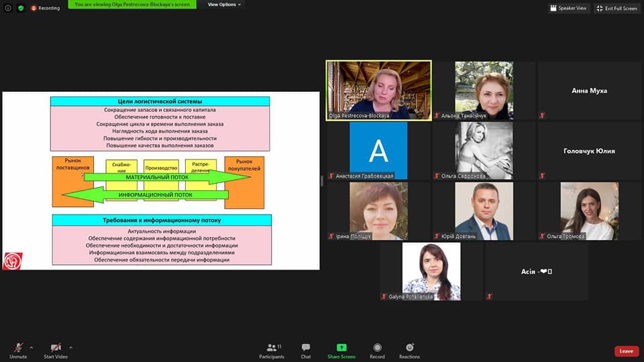Click the red Recording indicator
This screenshot has height=362, width=644.
coord(45,8)
